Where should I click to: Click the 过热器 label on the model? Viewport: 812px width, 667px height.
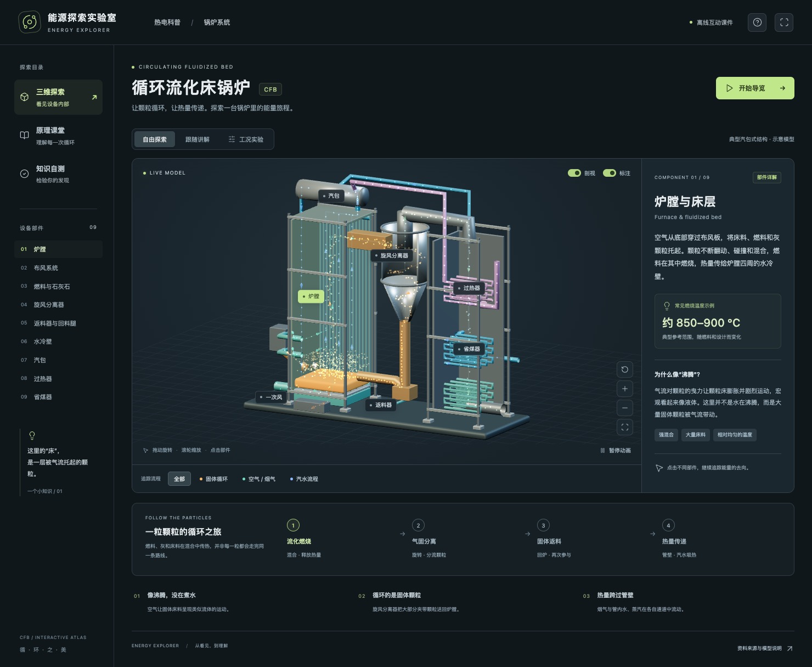pos(470,288)
